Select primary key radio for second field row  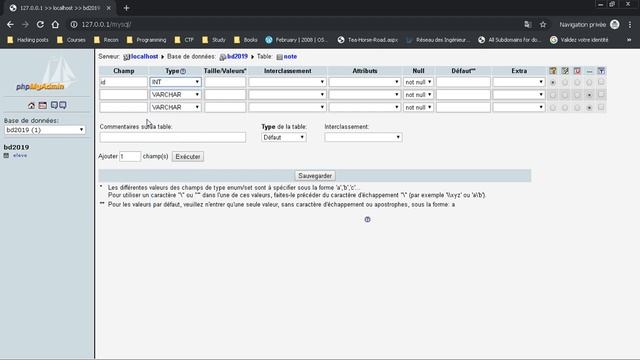(x=553, y=95)
